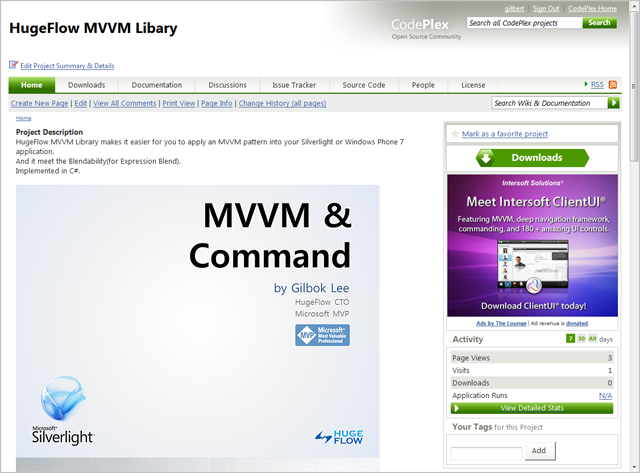
Task: Select the All days activity filter
Action: [x=592, y=338]
